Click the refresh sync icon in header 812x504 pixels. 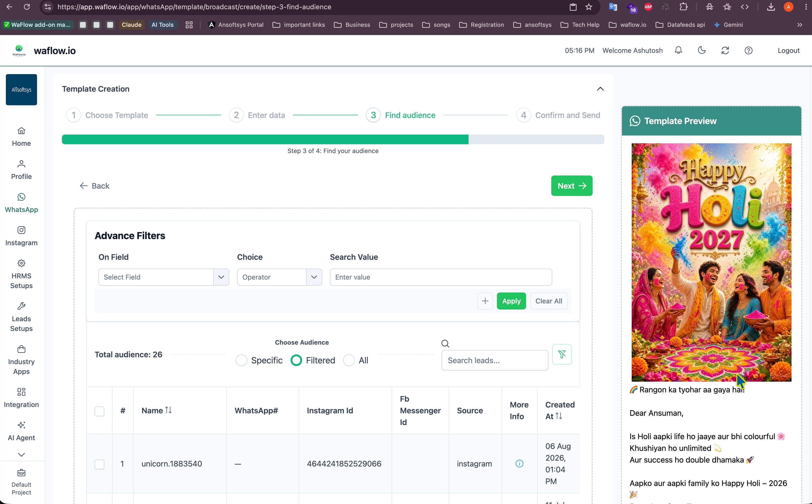pyautogui.click(x=725, y=50)
